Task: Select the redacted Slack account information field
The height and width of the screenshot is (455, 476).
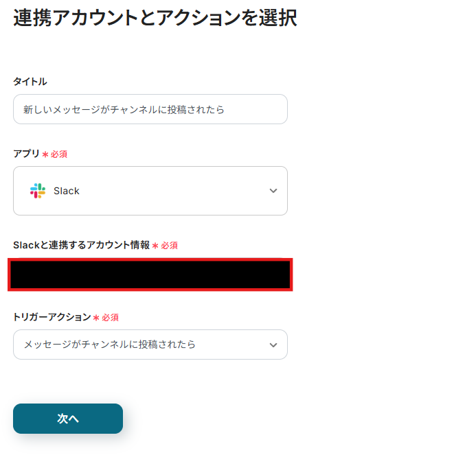Action: click(150, 275)
